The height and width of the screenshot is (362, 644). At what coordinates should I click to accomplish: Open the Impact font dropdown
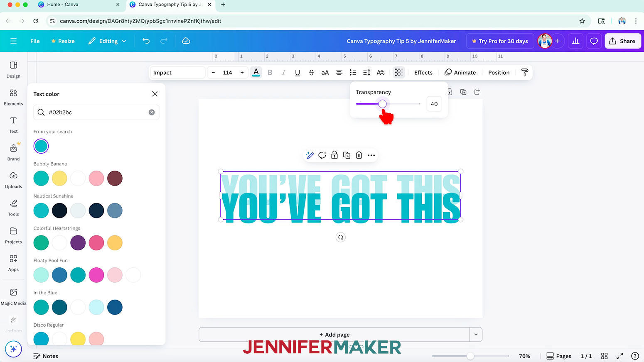tap(177, 72)
